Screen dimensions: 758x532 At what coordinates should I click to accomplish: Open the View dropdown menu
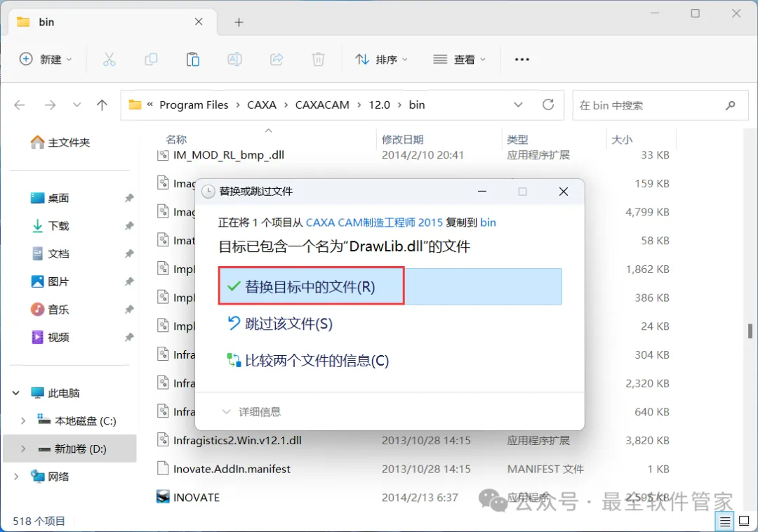459,60
